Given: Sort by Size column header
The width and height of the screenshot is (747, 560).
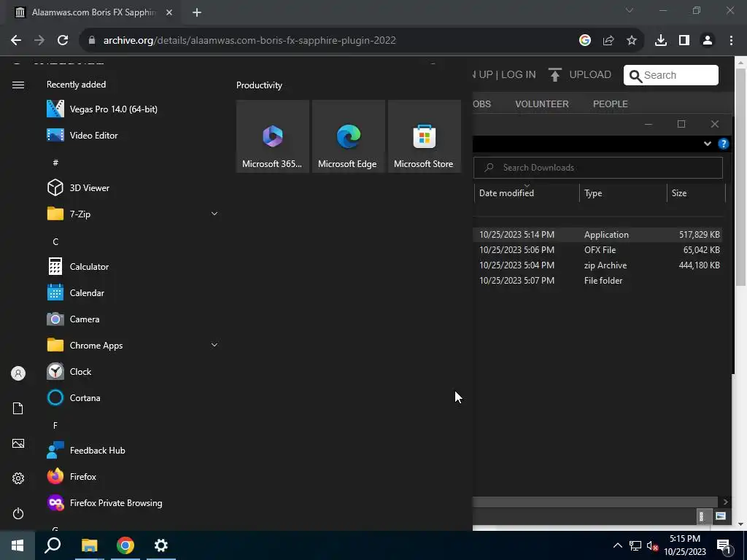Looking at the screenshot, I should coord(696,192).
